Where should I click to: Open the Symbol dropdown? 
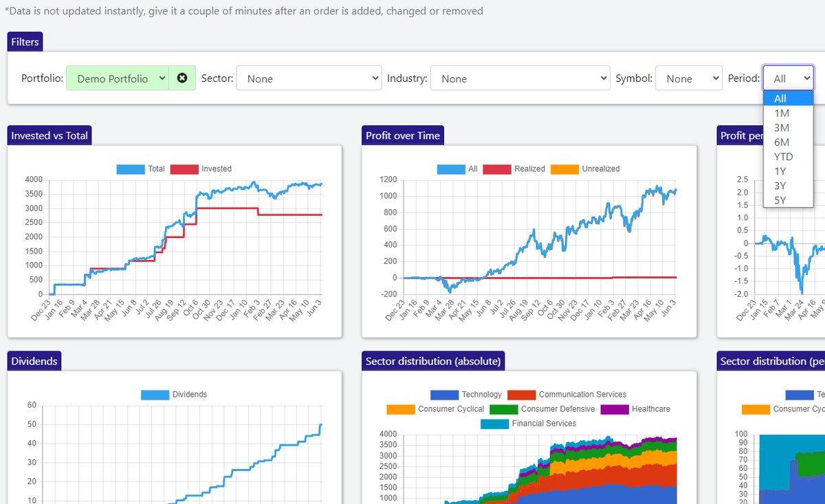point(689,78)
